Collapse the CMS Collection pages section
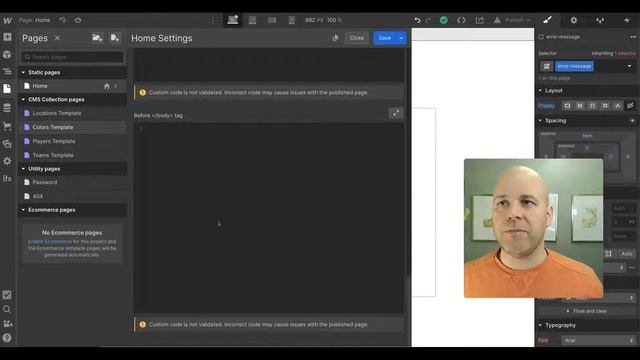Viewport: 640px width, 360px height. (x=23, y=99)
